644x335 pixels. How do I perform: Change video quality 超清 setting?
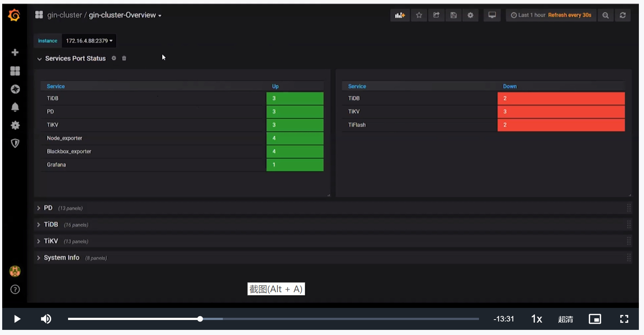coord(566,319)
